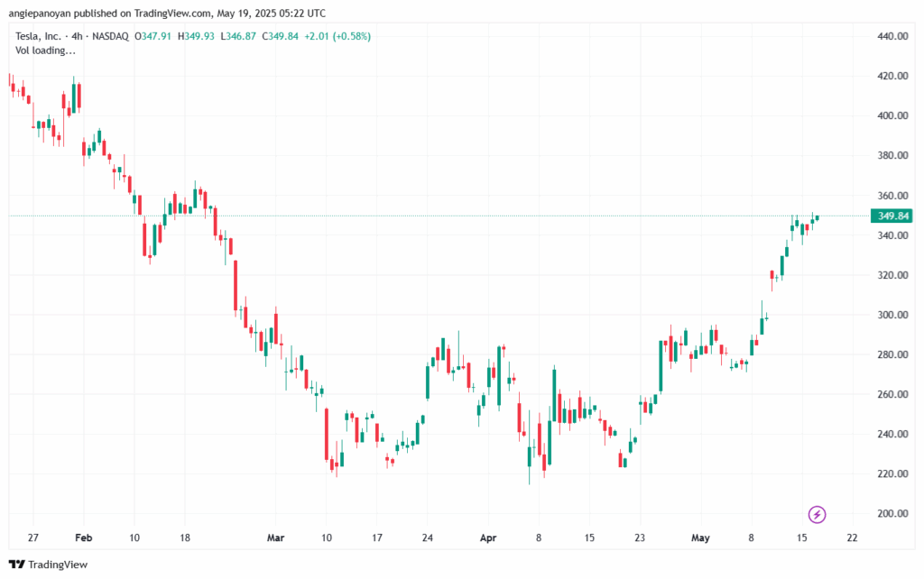Click the 'Feb' label on time axis

point(82,538)
